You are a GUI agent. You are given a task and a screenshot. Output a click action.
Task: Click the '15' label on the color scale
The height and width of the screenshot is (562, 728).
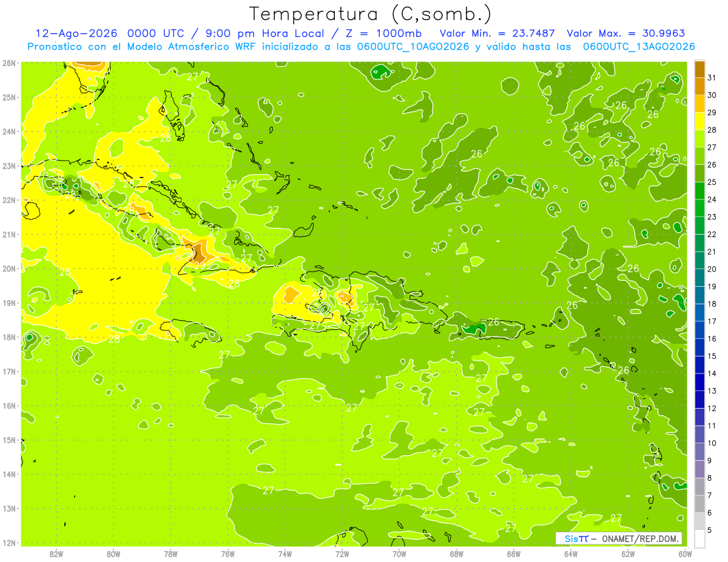pos(712,356)
